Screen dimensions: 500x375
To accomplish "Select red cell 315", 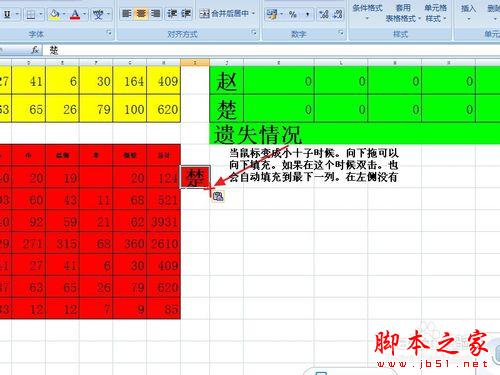I will 62,243.
